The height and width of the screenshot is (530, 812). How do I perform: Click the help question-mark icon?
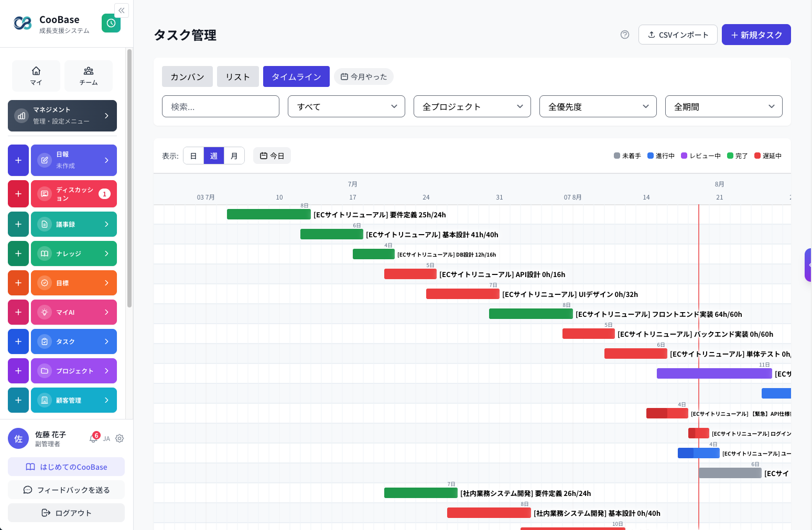(x=625, y=35)
